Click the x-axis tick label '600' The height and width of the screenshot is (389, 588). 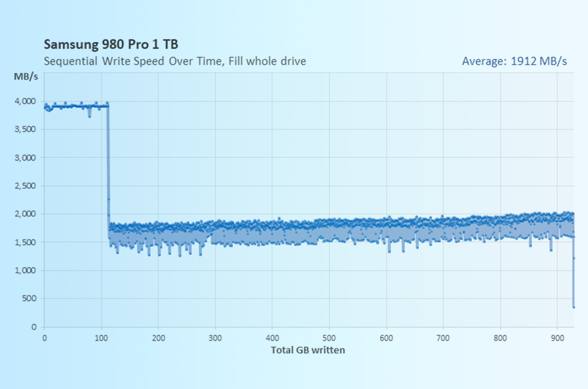(386, 338)
